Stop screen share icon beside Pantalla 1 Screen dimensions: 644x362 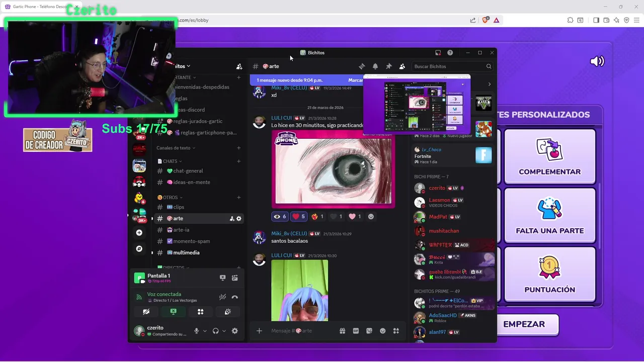(x=223, y=278)
